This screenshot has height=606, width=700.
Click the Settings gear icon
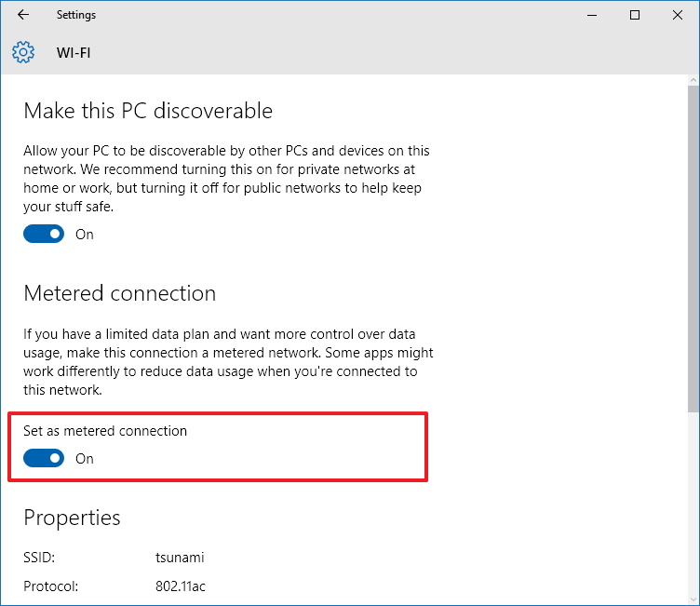(x=23, y=52)
